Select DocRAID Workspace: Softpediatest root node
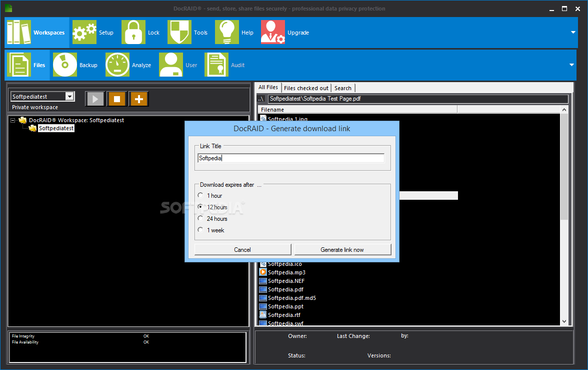 pyautogui.click(x=76, y=120)
